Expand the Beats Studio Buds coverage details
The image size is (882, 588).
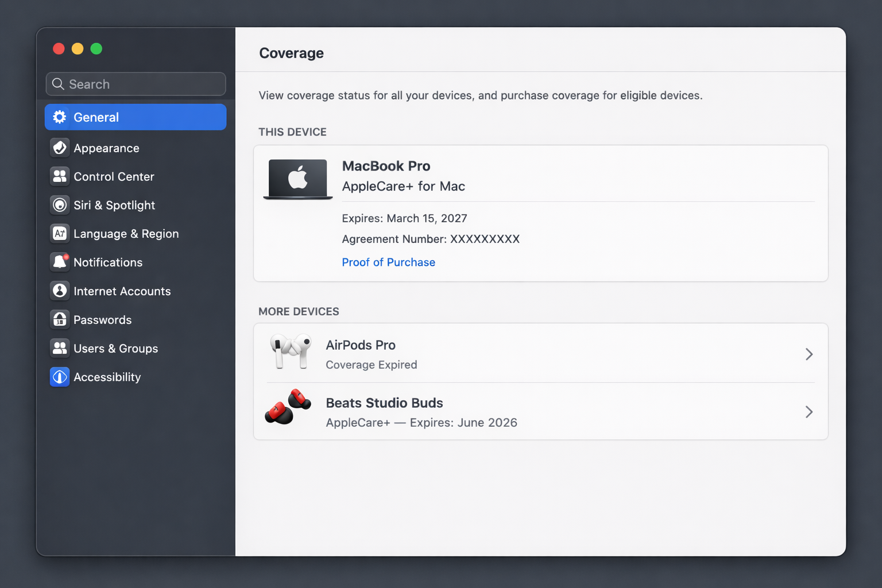809,412
